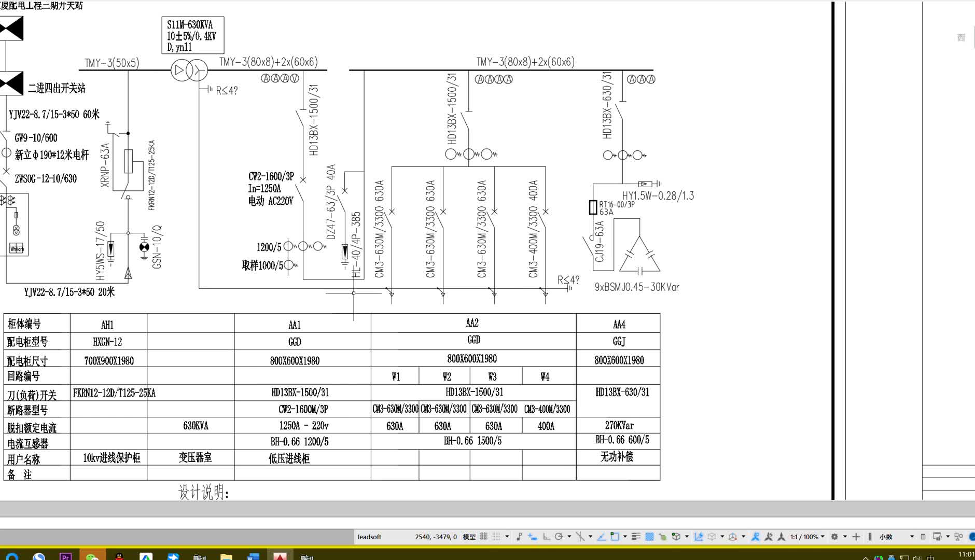Toggle polar tracking icon

click(559, 537)
